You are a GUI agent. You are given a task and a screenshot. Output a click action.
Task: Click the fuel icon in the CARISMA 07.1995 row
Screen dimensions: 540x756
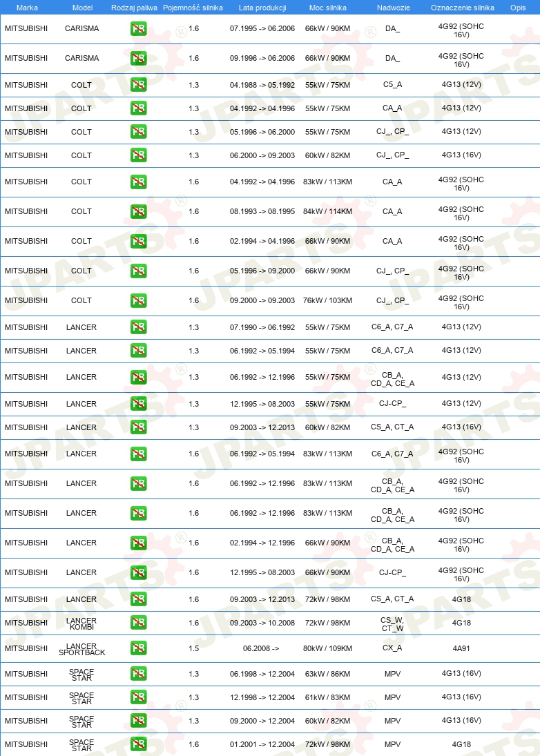138,29
